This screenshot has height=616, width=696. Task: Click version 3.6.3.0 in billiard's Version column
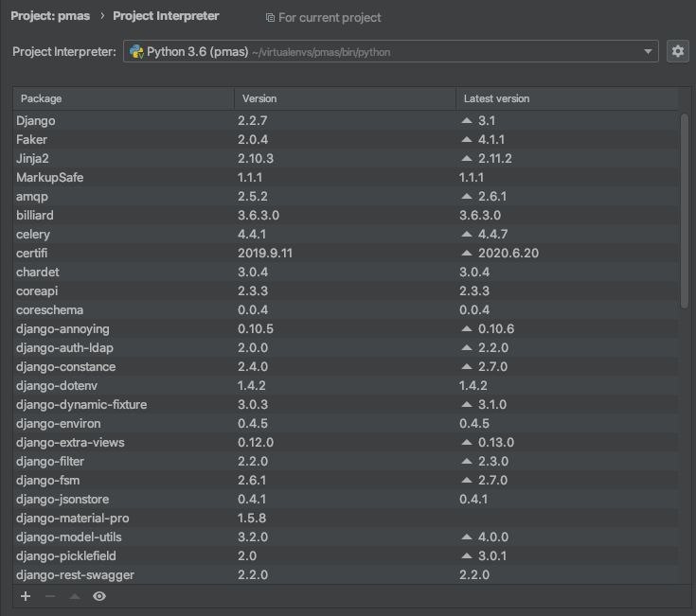pyautogui.click(x=259, y=215)
